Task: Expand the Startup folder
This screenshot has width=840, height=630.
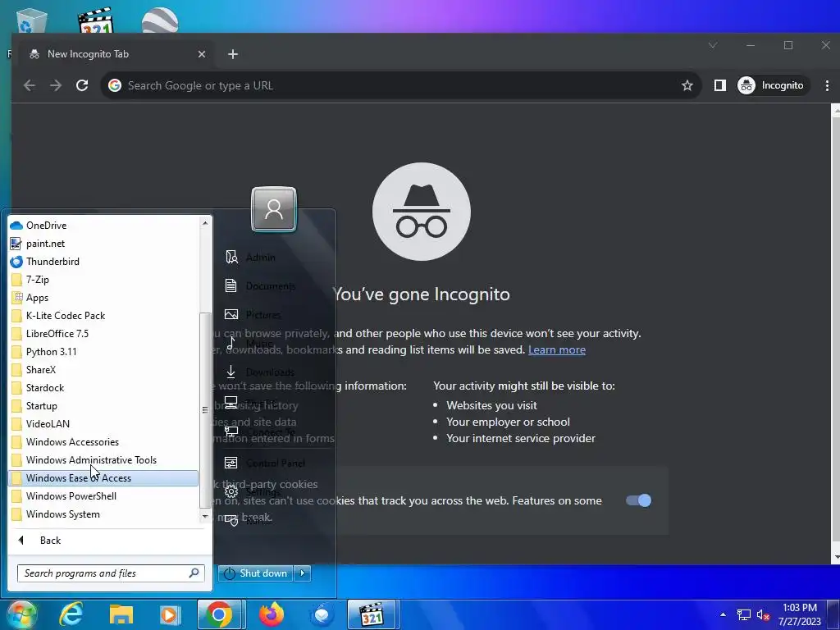Action: (x=103, y=405)
